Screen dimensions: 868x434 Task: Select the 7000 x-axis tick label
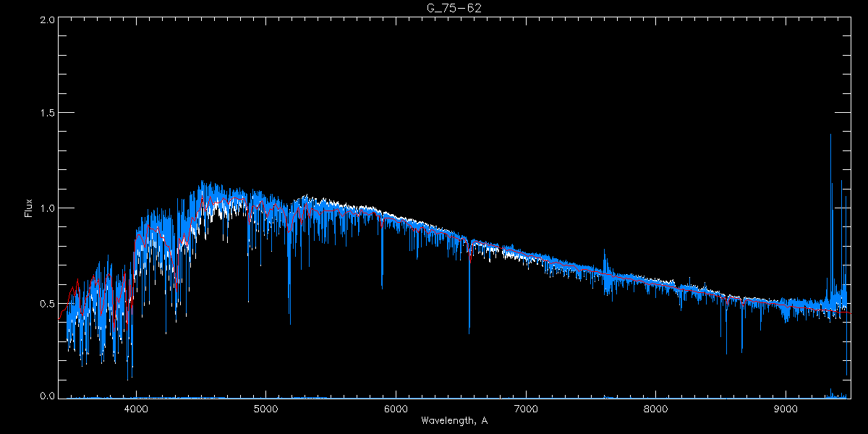pos(526,408)
